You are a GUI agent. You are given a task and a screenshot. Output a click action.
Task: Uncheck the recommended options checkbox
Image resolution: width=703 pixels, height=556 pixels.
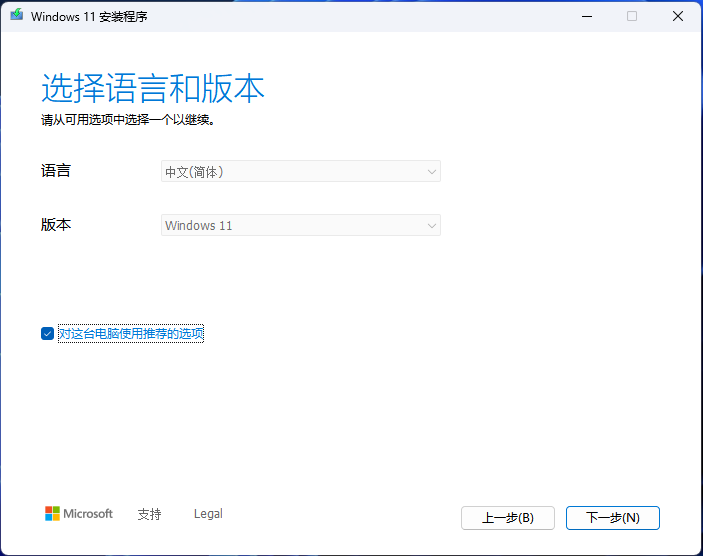pos(47,334)
